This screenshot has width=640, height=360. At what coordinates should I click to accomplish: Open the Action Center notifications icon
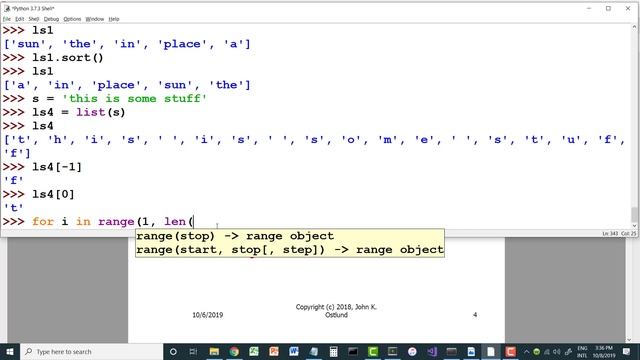627,351
